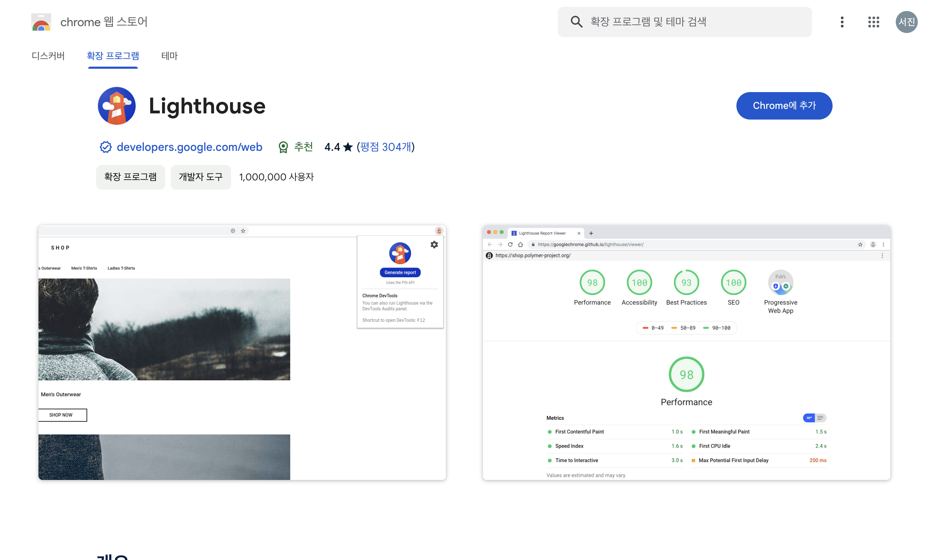
Task: Switch to the 디스커버 tab
Action: tap(48, 56)
